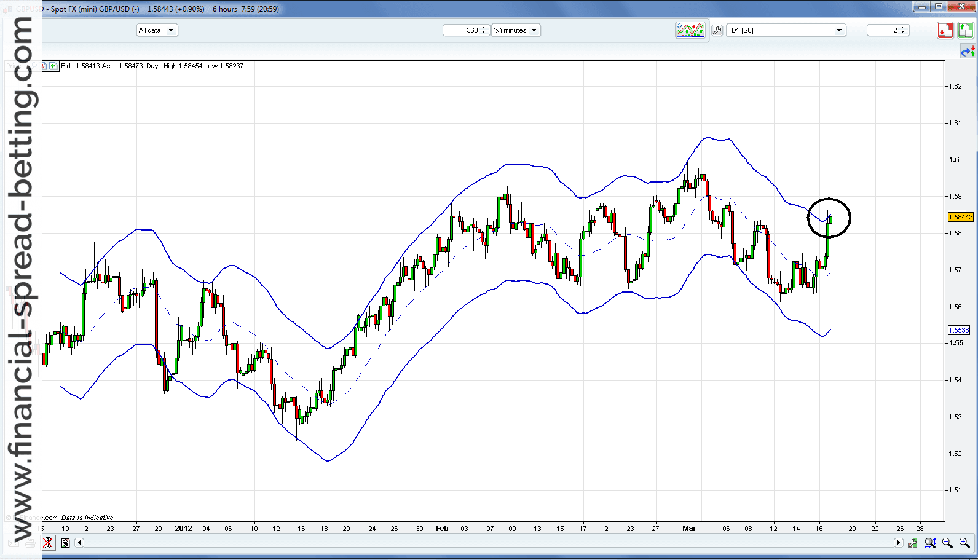Image resolution: width=978 pixels, height=560 pixels.
Task: Open the indicators and trading systems button
Action: (690, 30)
